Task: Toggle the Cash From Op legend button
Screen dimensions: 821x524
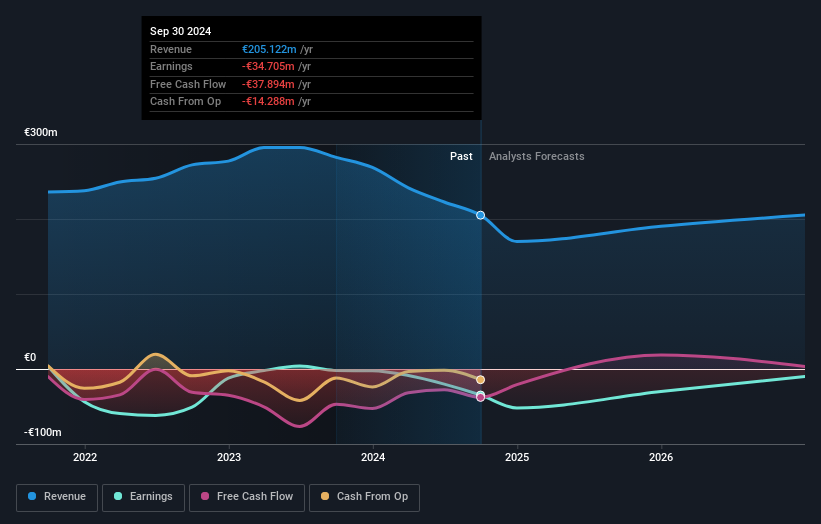Action: [x=364, y=497]
